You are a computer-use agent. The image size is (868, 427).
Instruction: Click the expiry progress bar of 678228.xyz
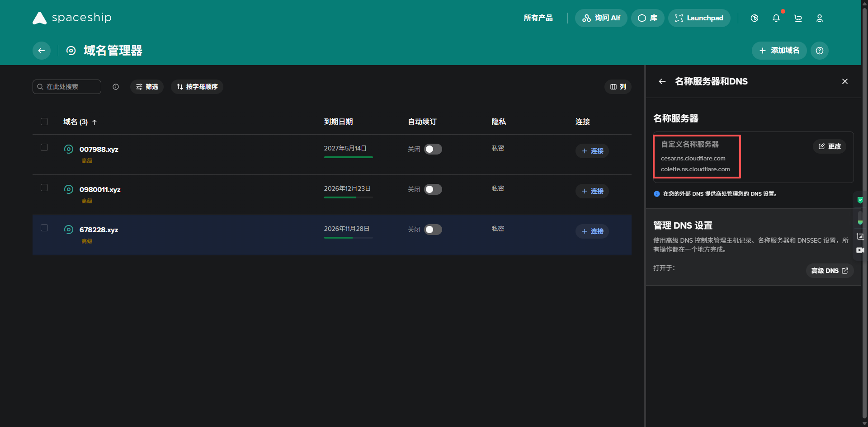(x=349, y=238)
